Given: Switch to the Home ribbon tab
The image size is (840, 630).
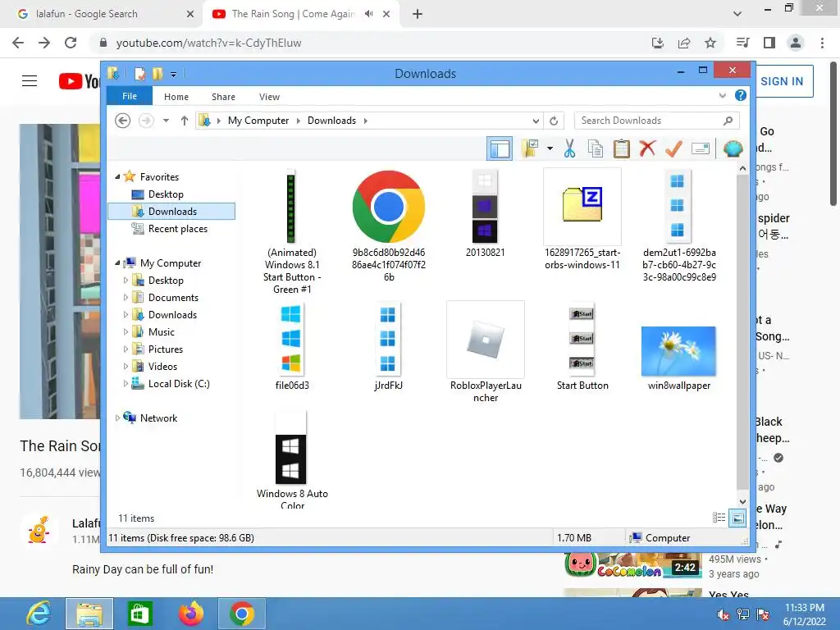Looking at the screenshot, I should point(176,97).
